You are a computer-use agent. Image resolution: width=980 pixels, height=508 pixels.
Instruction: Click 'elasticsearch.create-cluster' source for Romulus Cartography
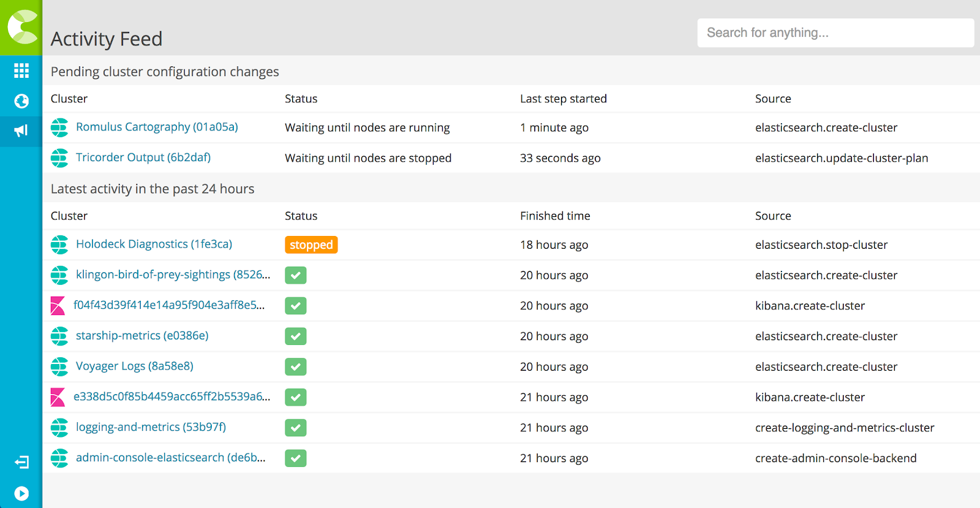point(826,127)
